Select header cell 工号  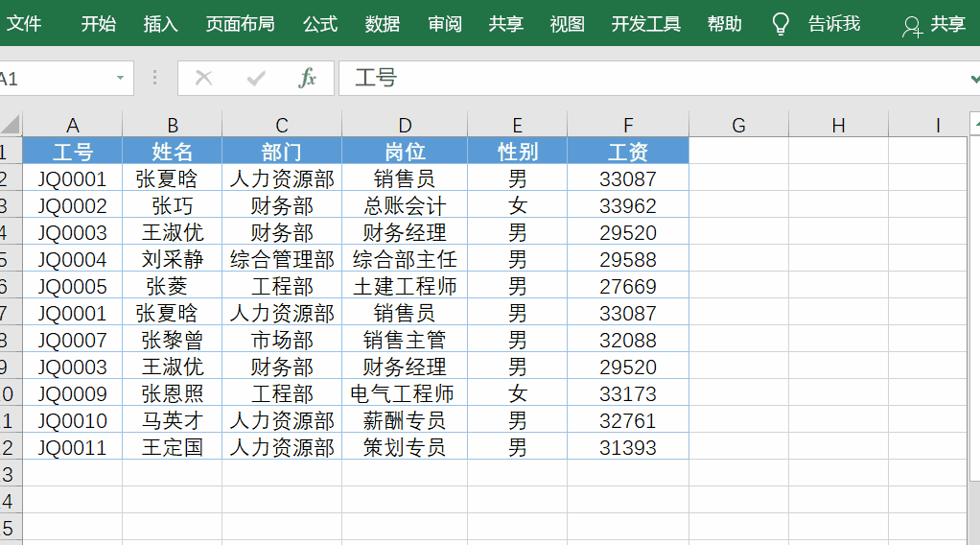click(x=73, y=152)
